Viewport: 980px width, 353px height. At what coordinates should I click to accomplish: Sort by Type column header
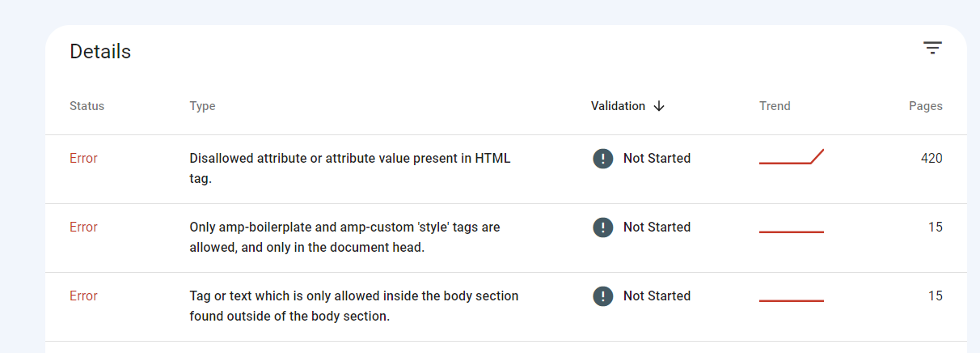tap(202, 106)
